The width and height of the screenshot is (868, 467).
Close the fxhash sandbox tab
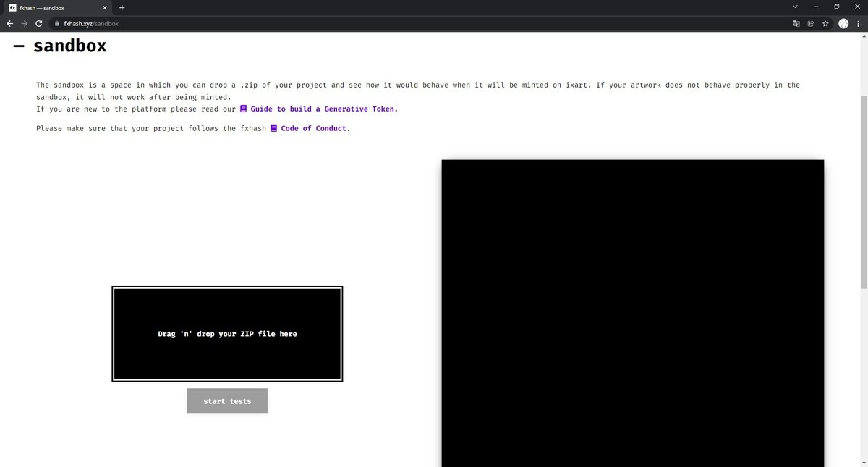[103, 7]
